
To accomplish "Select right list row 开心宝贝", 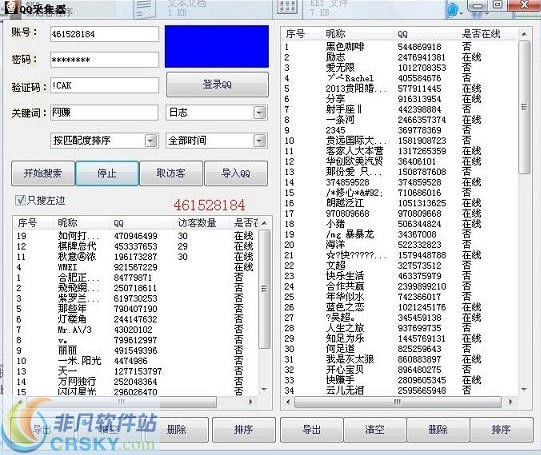I will 400,369.
